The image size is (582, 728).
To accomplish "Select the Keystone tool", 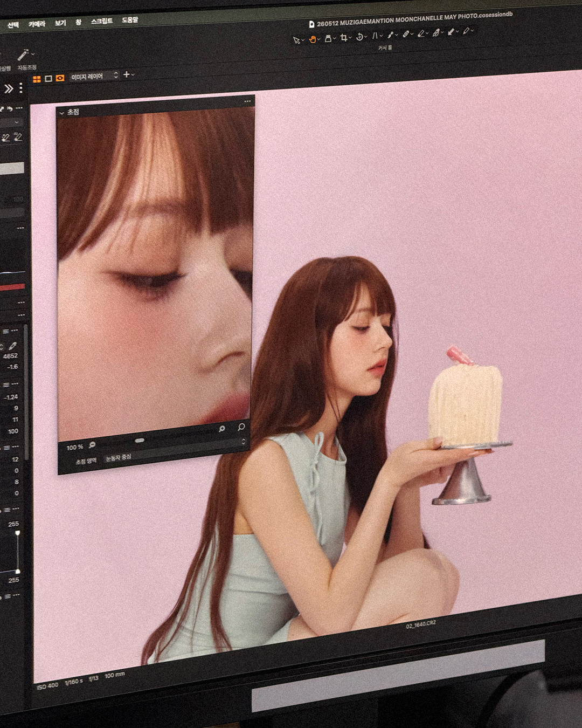I will [375, 36].
